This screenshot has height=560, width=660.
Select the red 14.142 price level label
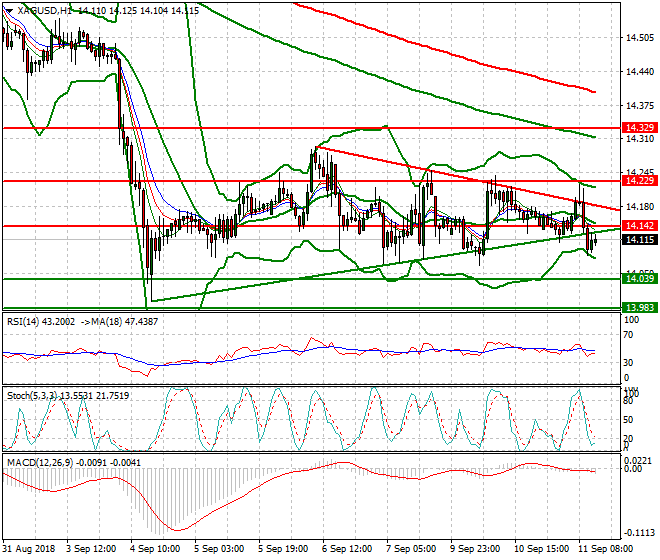[x=640, y=226]
